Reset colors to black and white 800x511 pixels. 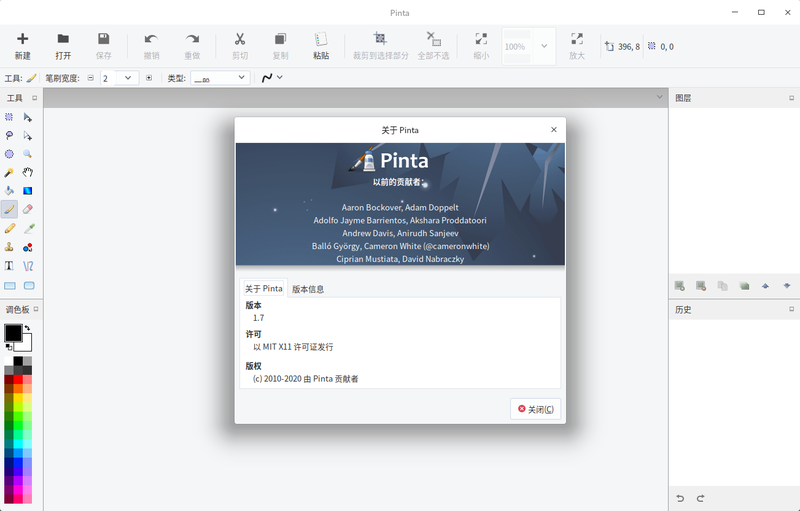point(7,347)
